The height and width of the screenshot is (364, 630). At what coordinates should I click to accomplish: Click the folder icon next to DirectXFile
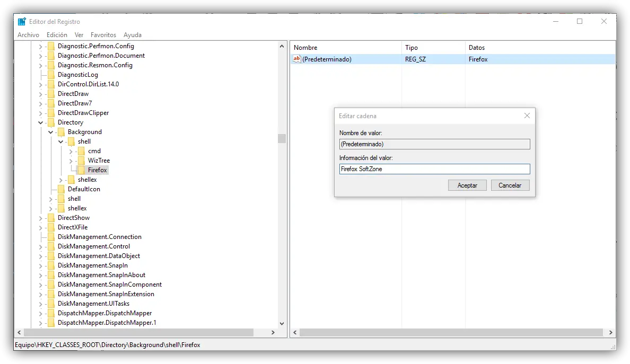coord(51,227)
